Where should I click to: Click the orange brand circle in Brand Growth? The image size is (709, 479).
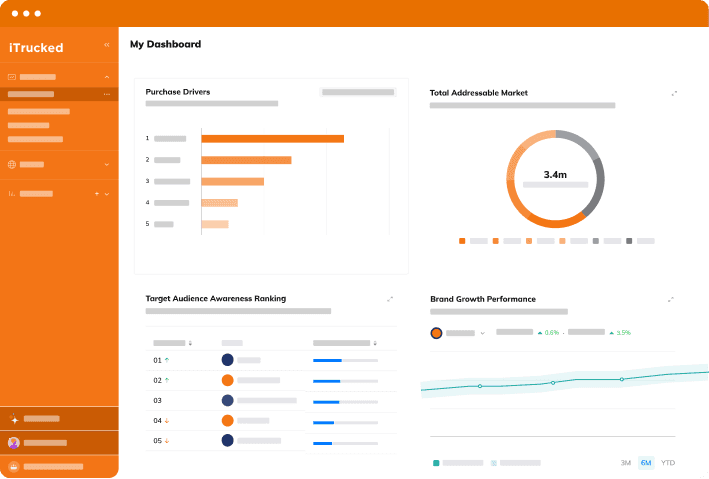coord(436,333)
